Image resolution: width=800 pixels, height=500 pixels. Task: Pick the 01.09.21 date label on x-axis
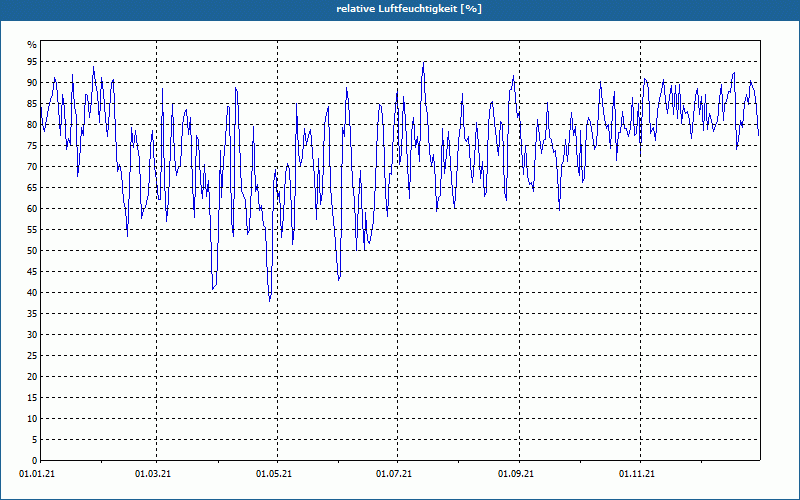tap(517, 473)
